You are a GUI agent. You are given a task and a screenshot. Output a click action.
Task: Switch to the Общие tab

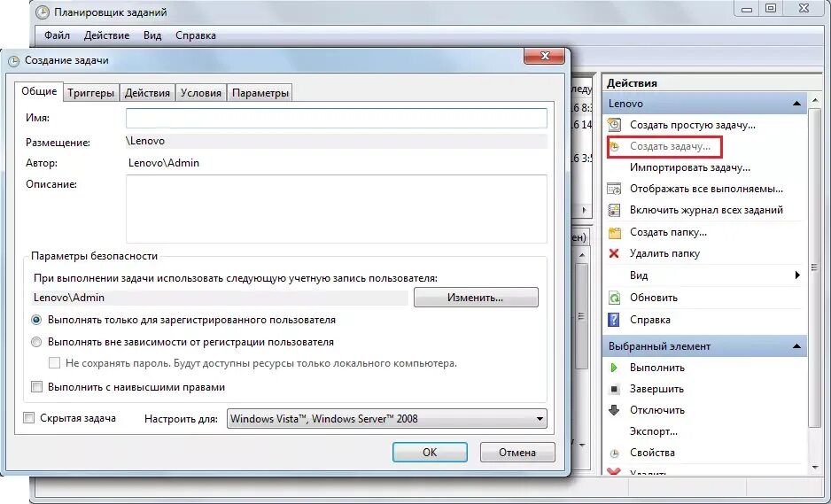coord(39,91)
